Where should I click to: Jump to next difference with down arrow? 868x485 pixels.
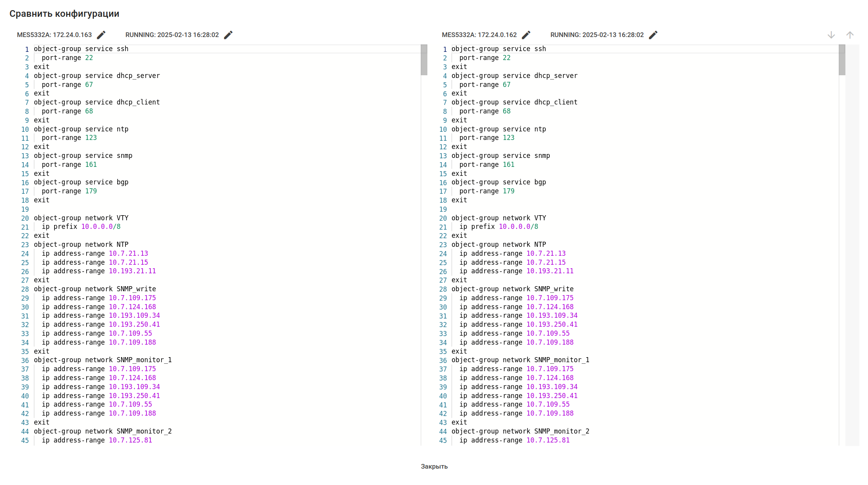pos(831,35)
